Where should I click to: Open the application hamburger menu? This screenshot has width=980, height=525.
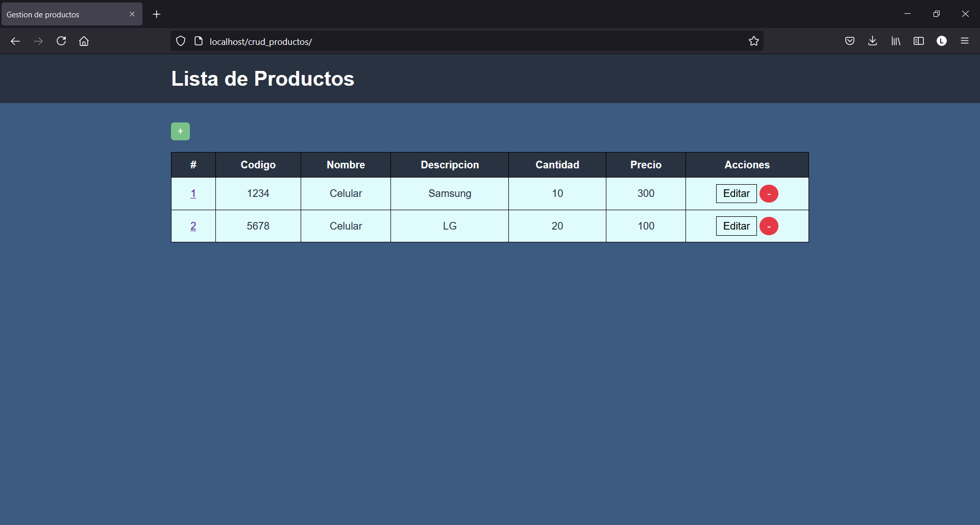(965, 41)
